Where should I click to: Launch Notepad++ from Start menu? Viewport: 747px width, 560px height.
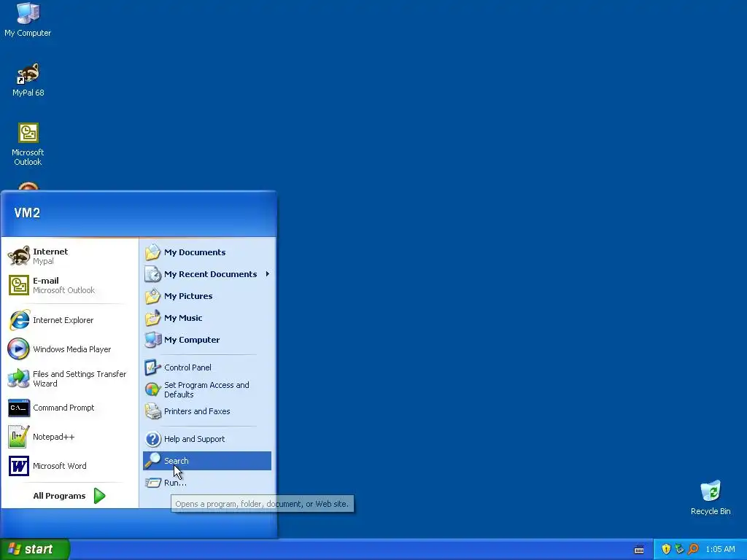(69, 437)
